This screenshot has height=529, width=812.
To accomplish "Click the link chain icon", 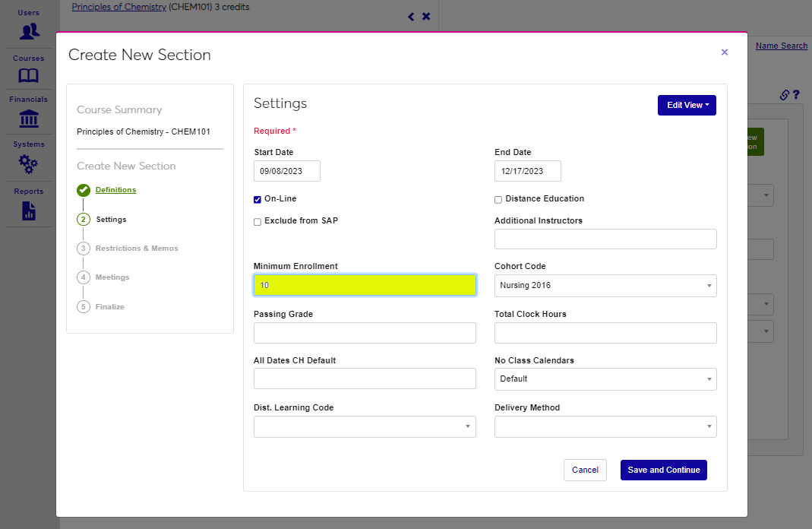I will pyautogui.click(x=785, y=95).
